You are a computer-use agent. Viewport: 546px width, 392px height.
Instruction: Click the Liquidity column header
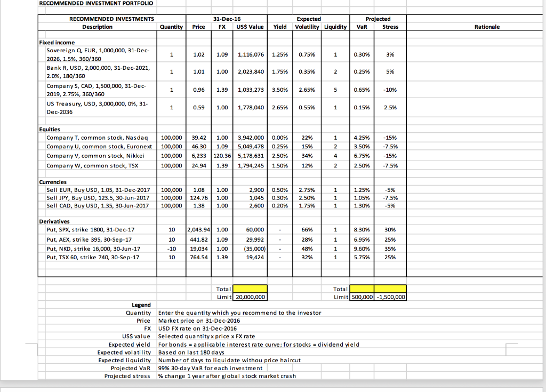[335, 27]
